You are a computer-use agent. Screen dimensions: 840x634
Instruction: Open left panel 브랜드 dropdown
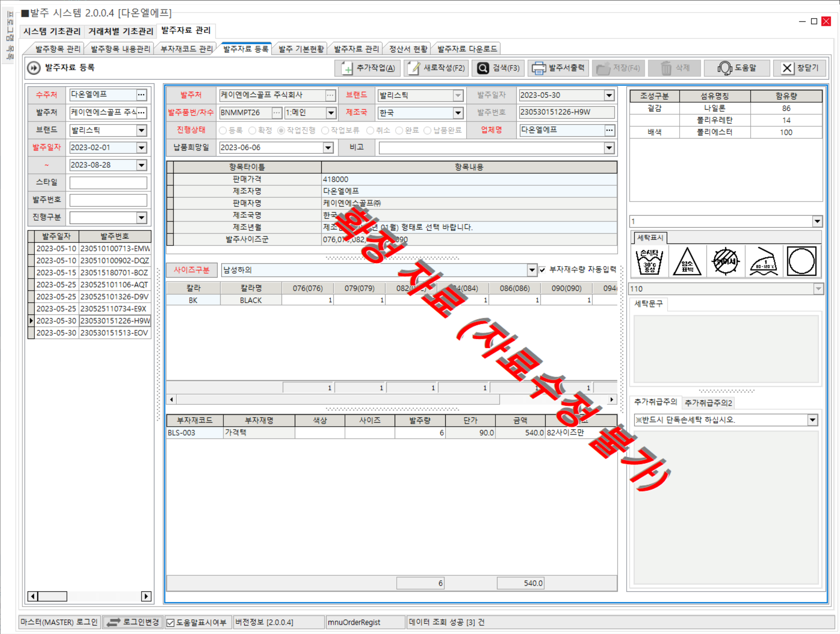pyautogui.click(x=141, y=130)
